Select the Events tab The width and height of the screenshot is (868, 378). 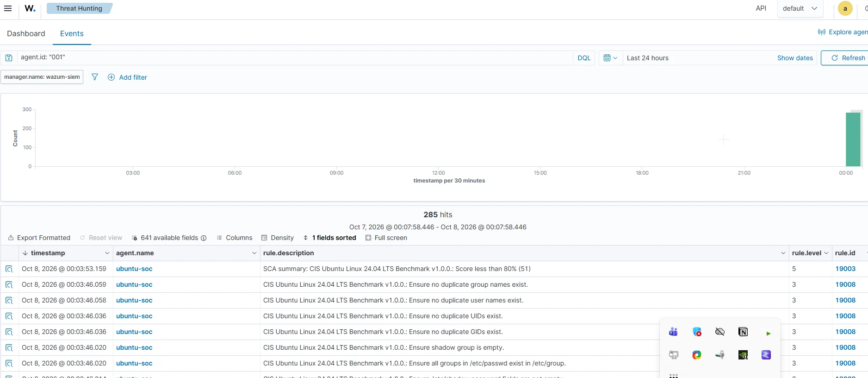[x=72, y=33]
